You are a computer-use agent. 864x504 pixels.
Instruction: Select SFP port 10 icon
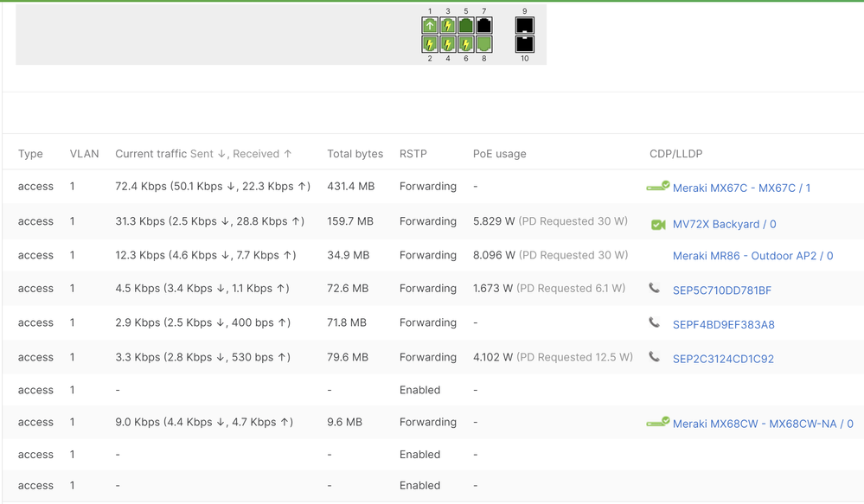(524, 44)
